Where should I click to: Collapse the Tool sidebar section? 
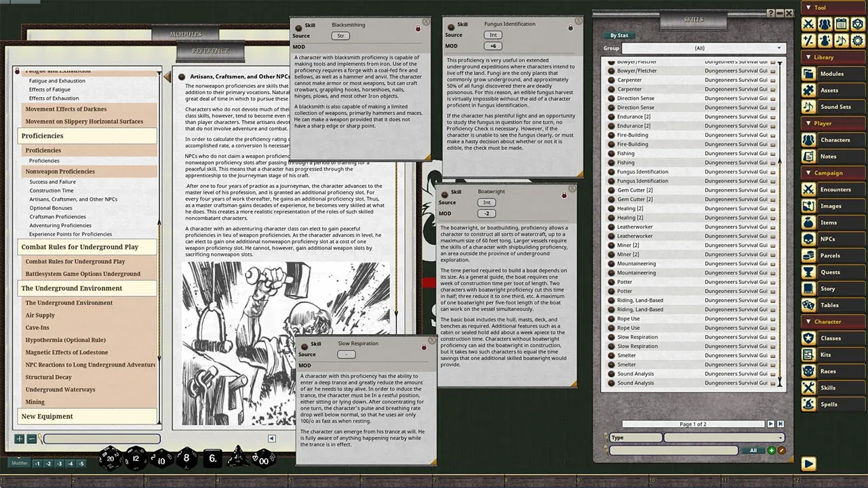point(833,7)
